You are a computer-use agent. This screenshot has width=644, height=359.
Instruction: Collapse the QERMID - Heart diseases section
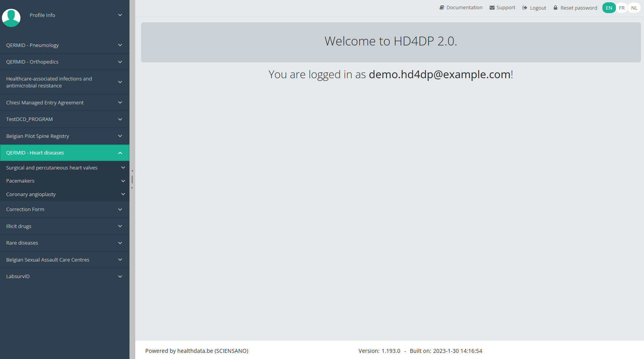click(120, 153)
